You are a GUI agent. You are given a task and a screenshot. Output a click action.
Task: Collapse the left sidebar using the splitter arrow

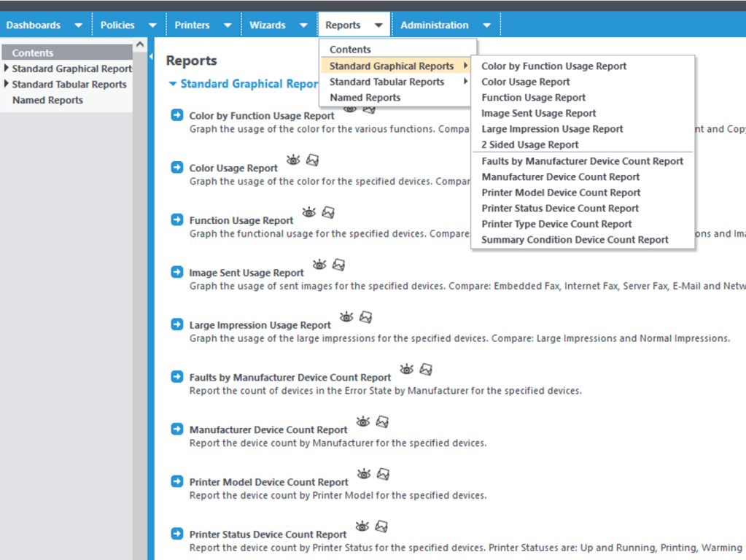click(151, 56)
